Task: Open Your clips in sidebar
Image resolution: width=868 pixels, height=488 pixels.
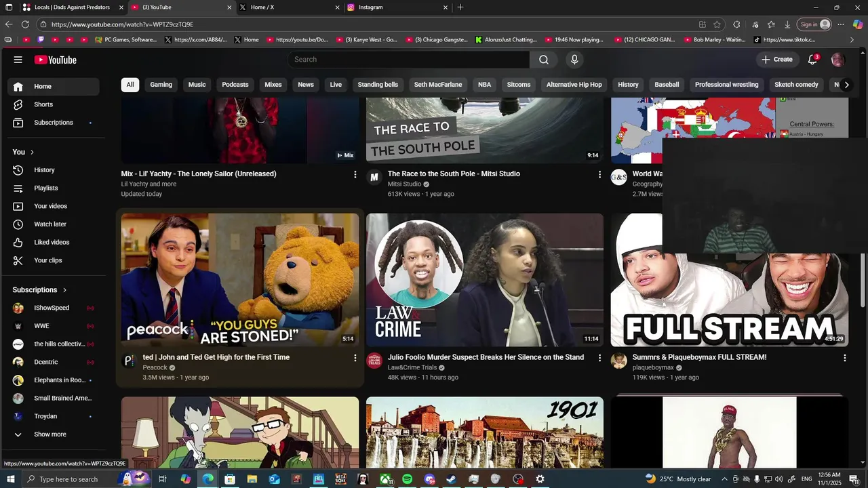Action: [54, 260]
